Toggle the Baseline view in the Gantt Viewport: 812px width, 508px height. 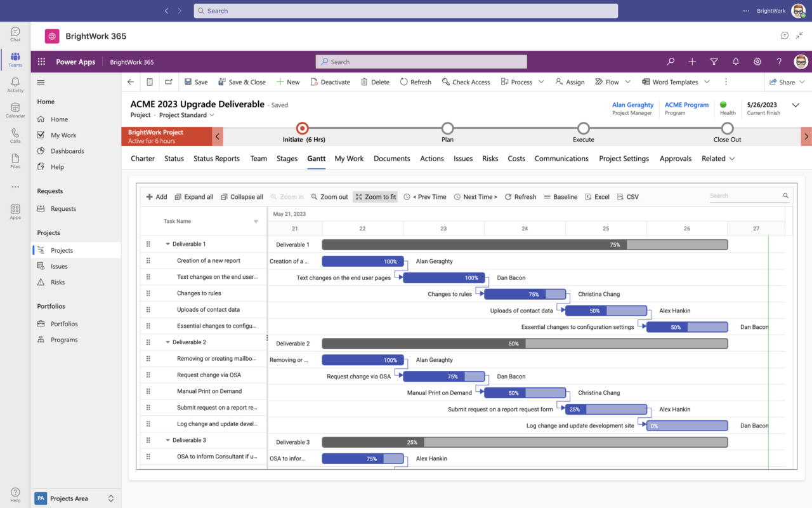560,197
